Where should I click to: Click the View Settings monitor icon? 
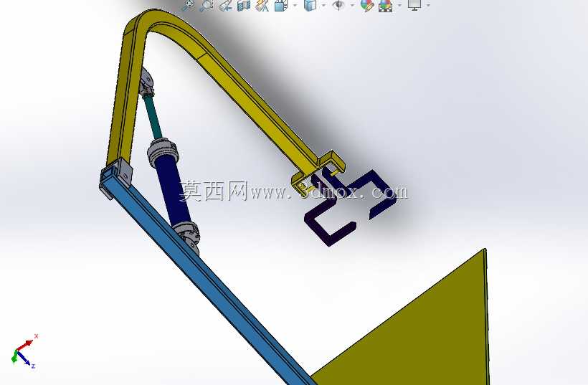tap(414, 5)
